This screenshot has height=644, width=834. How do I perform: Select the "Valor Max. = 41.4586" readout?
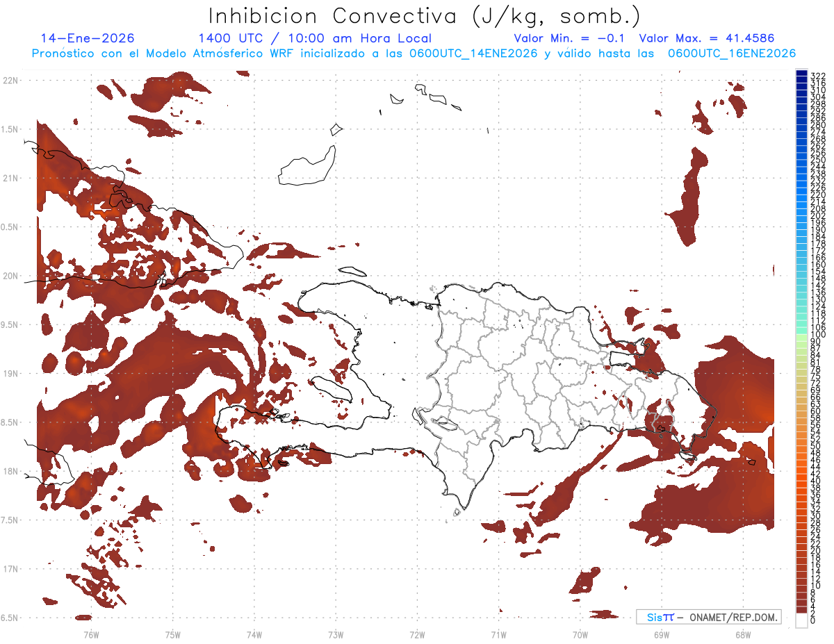pos(706,39)
